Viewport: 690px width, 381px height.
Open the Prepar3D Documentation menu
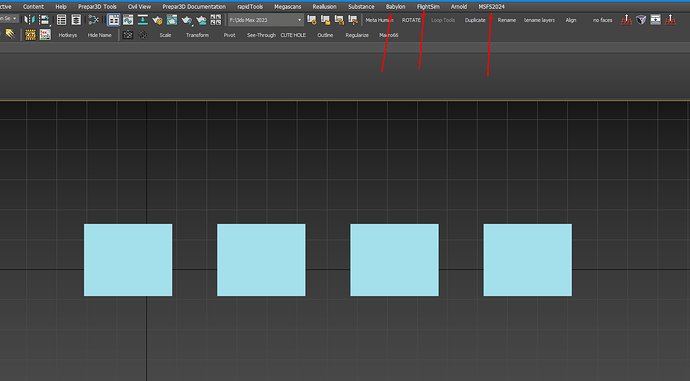194,7
